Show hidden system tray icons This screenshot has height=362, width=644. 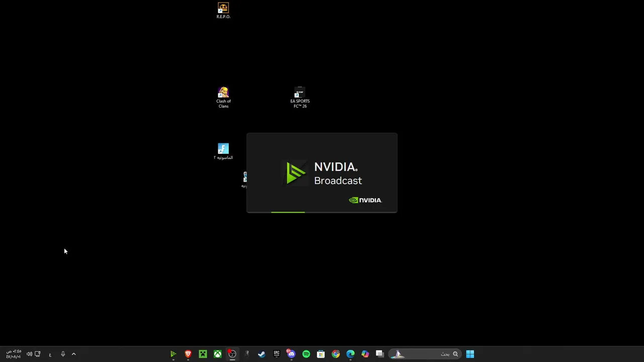pyautogui.click(x=73, y=354)
